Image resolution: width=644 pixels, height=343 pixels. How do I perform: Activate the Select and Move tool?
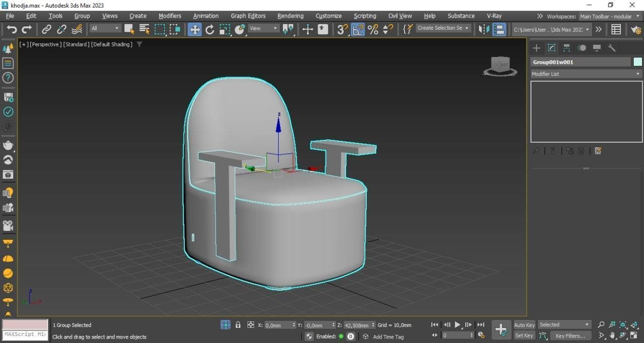194,29
